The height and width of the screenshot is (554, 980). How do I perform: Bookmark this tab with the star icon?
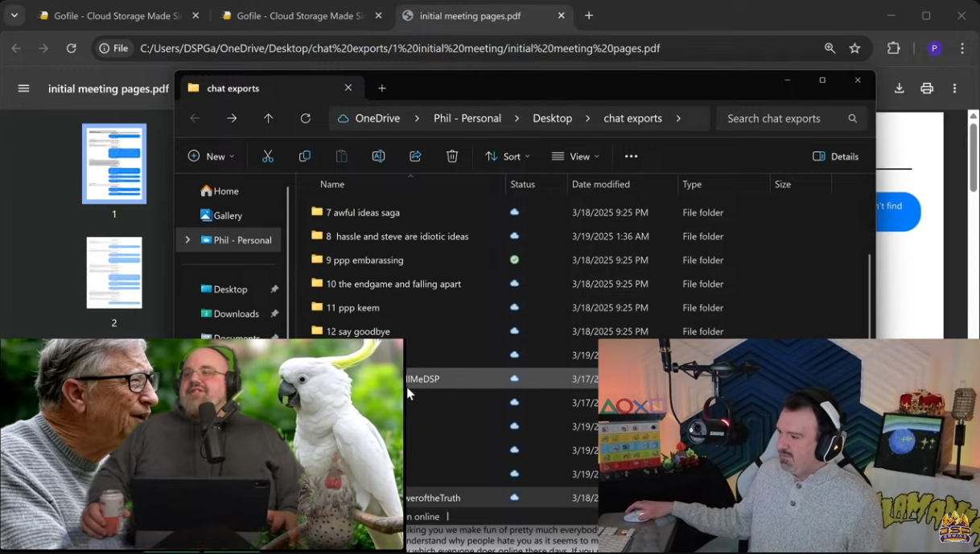pyautogui.click(x=854, y=48)
